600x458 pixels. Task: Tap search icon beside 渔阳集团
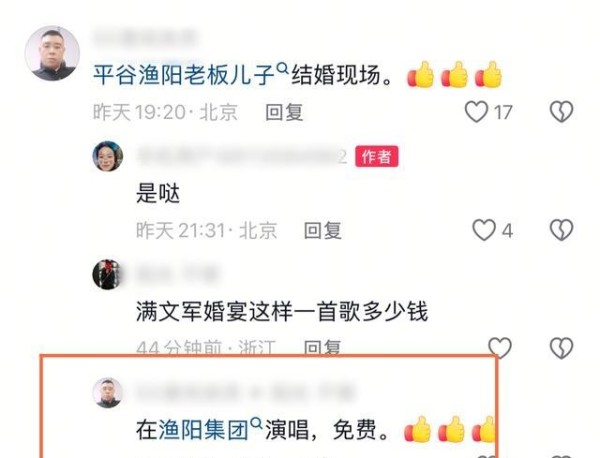click(x=256, y=423)
